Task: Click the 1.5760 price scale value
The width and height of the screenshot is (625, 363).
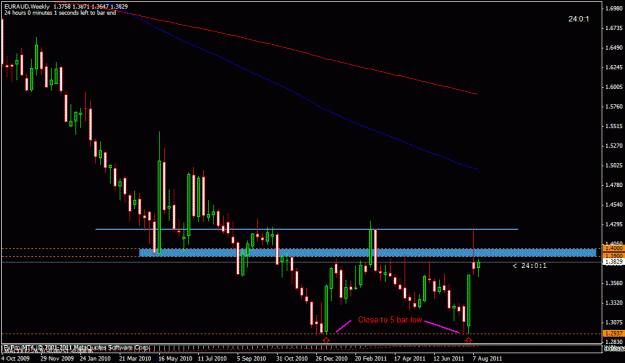Action: point(614,106)
